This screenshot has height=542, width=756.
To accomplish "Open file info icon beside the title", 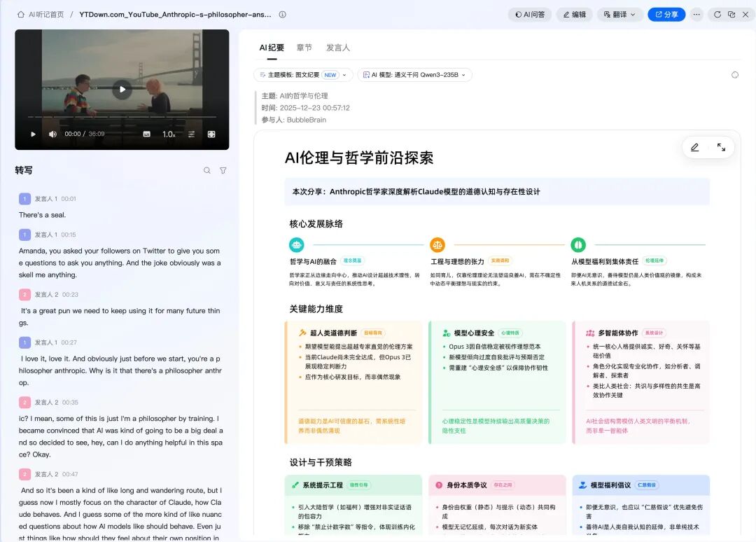I will point(283,15).
